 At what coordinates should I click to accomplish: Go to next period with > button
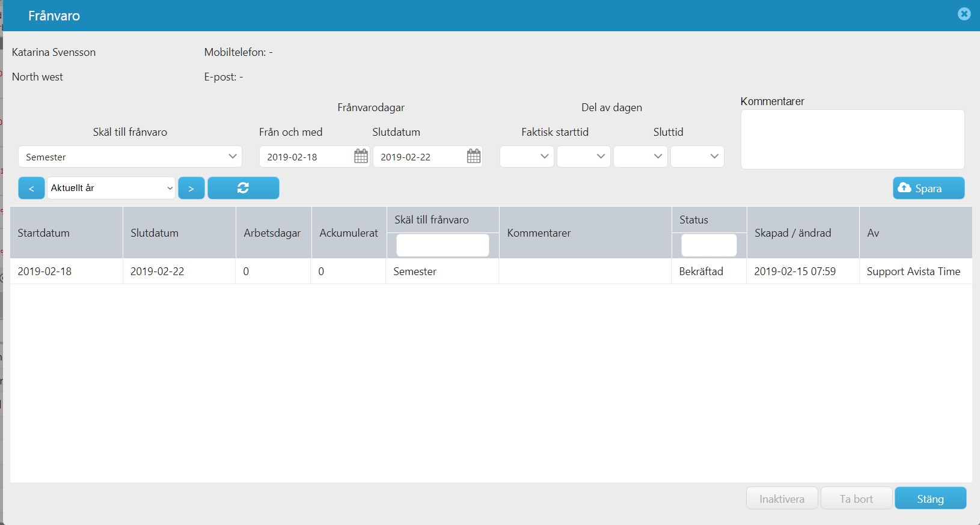tap(191, 188)
